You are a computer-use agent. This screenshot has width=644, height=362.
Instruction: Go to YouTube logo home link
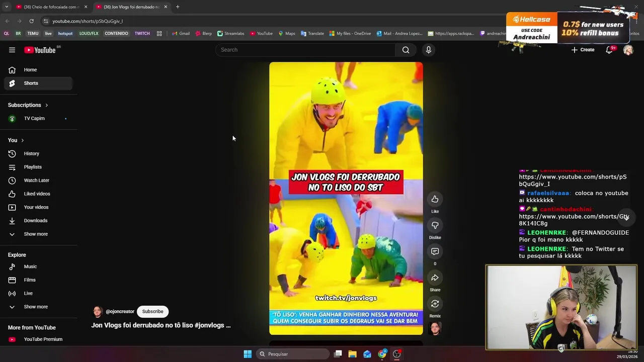pyautogui.click(x=40, y=50)
